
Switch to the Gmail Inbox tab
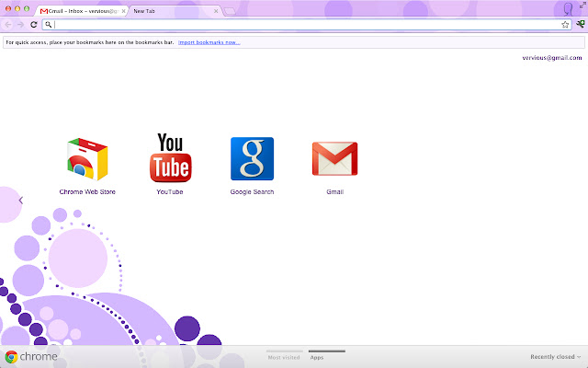point(83,11)
